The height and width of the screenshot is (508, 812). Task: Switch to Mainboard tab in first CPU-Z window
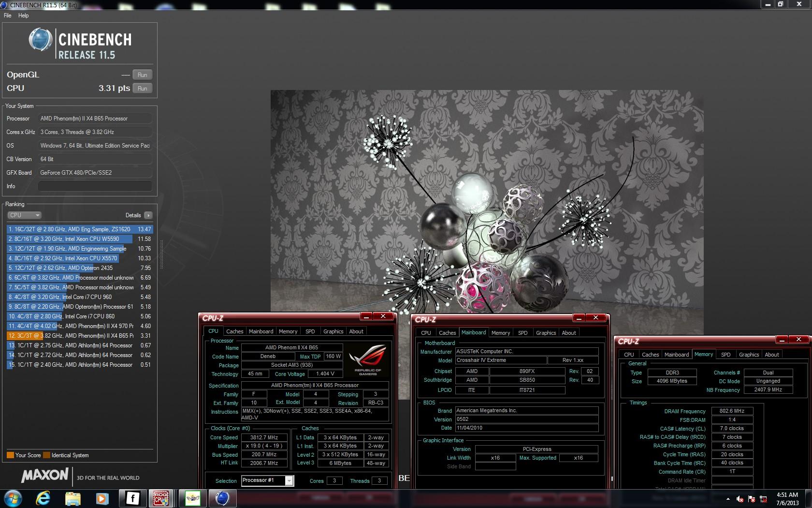tap(261, 331)
